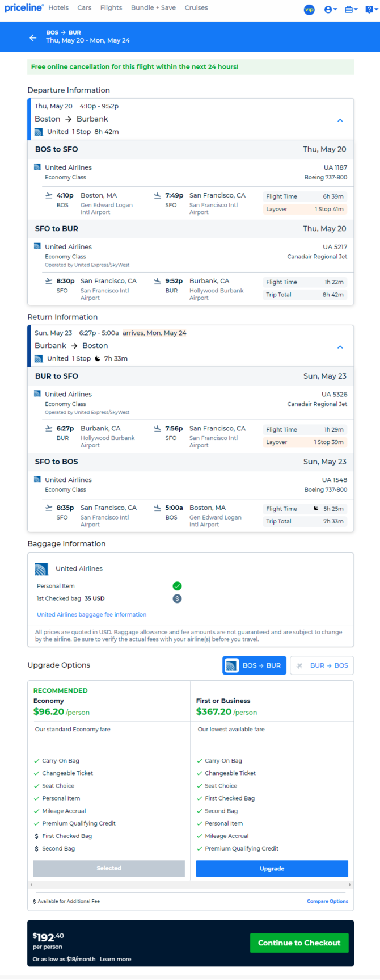Click the Upgrade button for First or Business

(272, 869)
